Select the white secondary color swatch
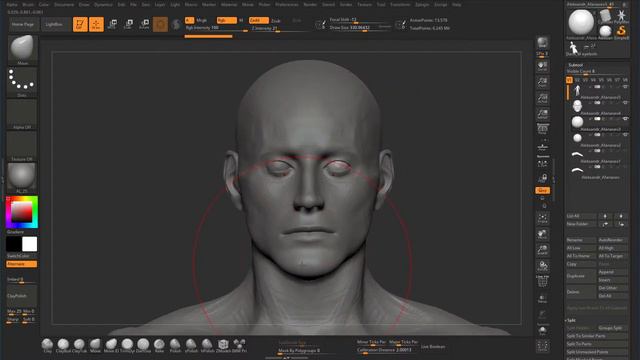This screenshot has height=360, width=640. tap(30, 244)
